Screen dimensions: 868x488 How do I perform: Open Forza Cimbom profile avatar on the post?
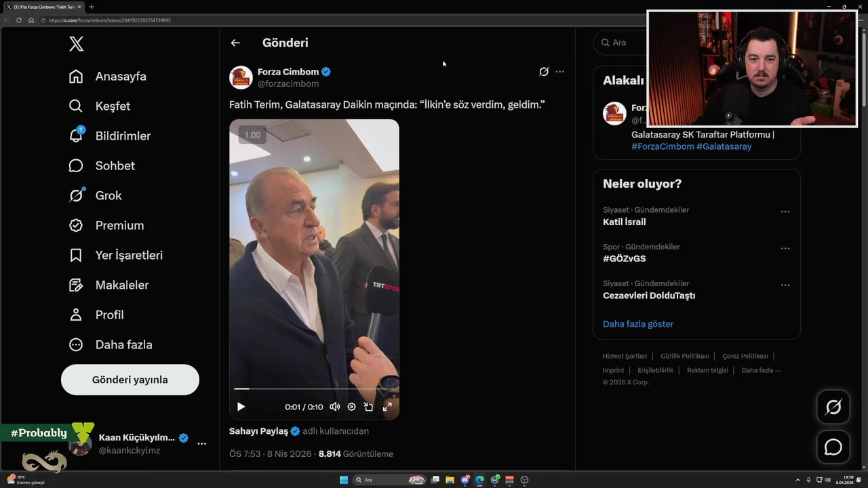(241, 77)
